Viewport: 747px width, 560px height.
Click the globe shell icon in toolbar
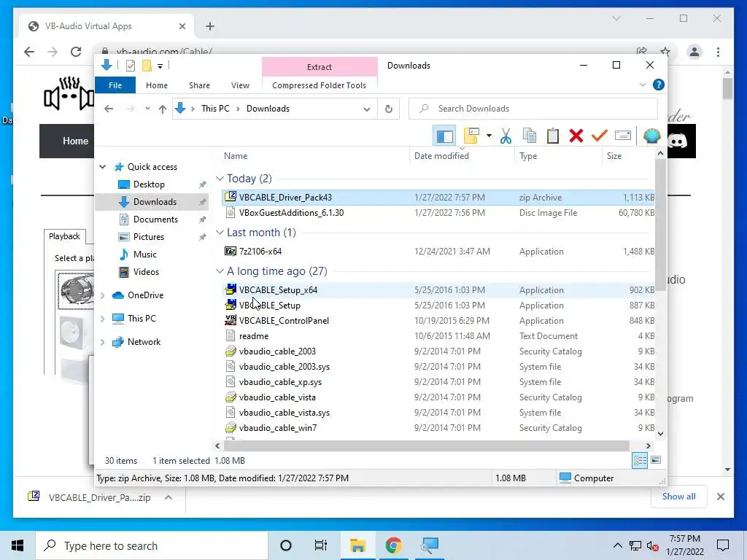(x=651, y=136)
